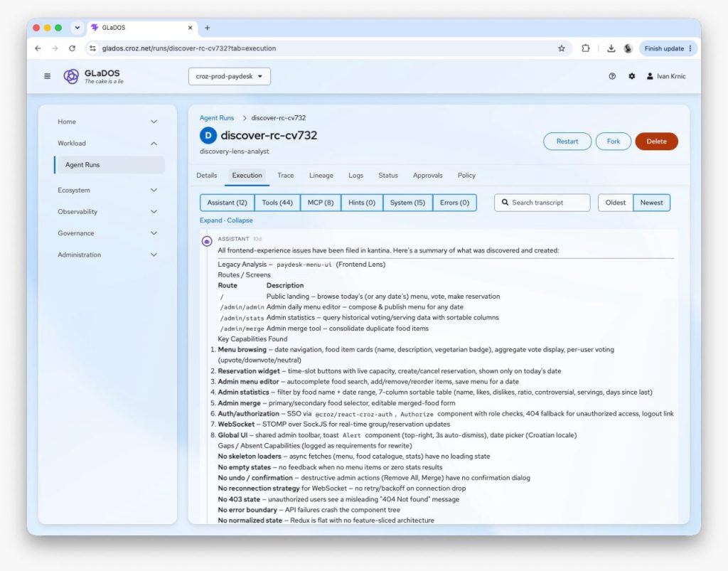Open browser downloads icon
The width and height of the screenshot is (728, 571).
611,48
